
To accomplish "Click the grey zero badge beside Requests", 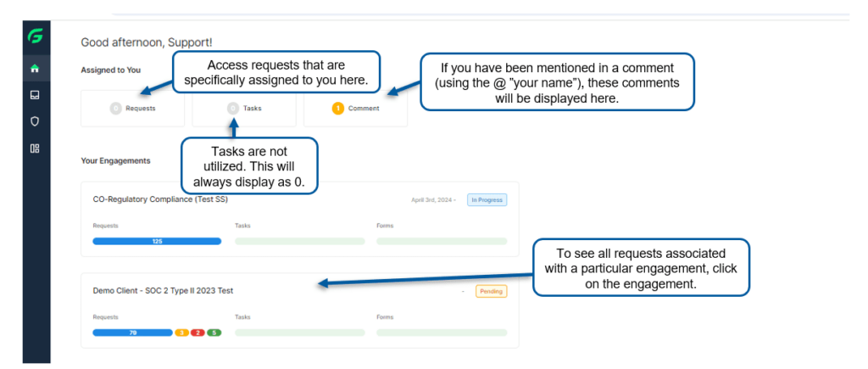I will (x=115, y=109).
